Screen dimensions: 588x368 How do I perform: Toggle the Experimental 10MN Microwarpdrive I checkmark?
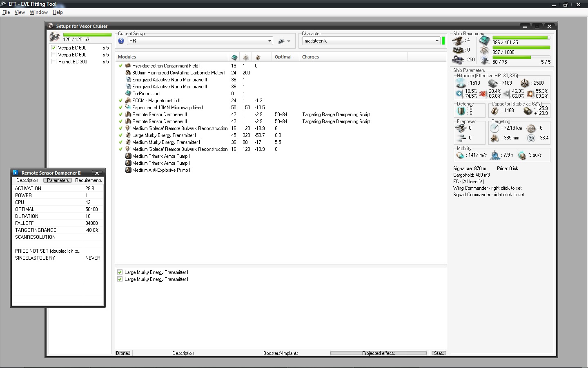(x=121, y=108)
